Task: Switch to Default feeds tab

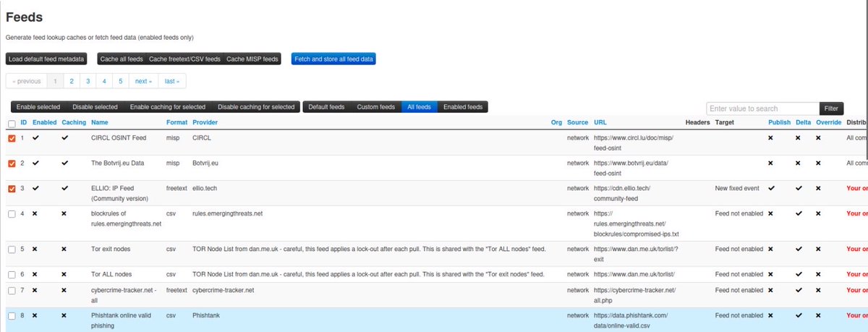Action: [326, 107]
